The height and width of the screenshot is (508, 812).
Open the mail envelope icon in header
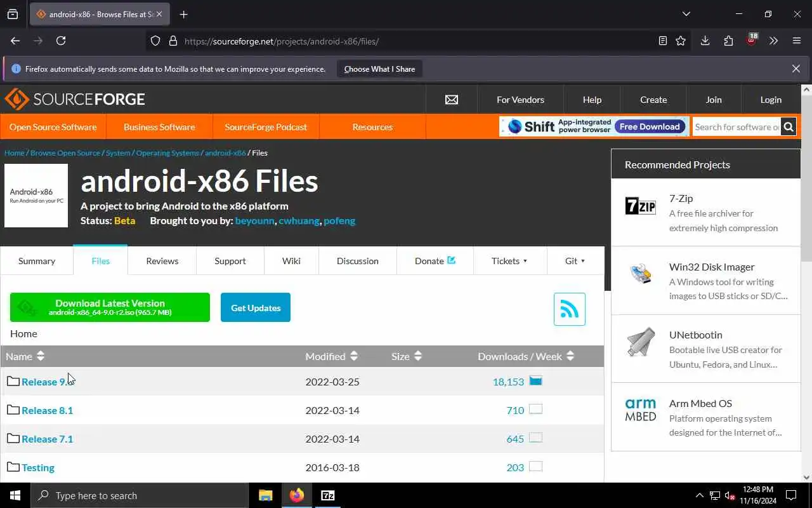point(452,100)
